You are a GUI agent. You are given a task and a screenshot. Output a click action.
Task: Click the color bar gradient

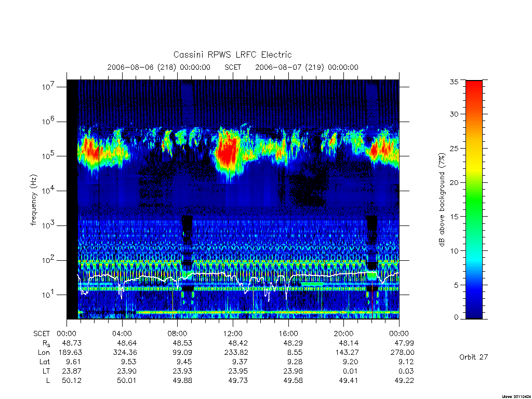click(x=474, y=199)
